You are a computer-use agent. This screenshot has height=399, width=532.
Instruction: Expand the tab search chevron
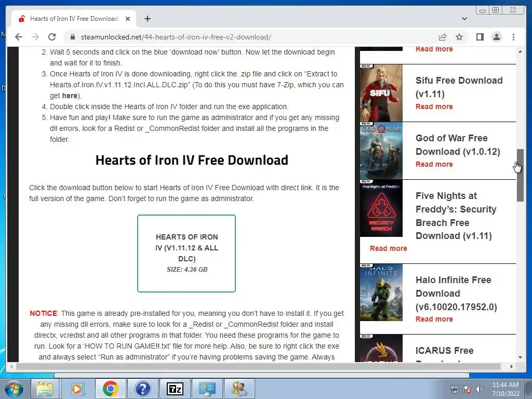point(464,19)
